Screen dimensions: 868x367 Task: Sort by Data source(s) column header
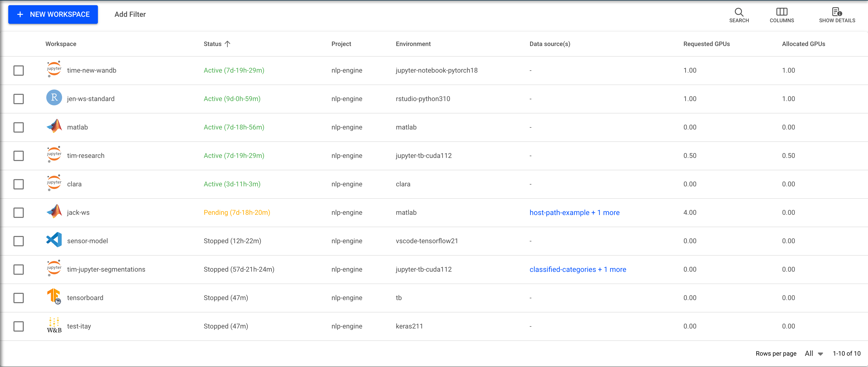pos(549,44)
